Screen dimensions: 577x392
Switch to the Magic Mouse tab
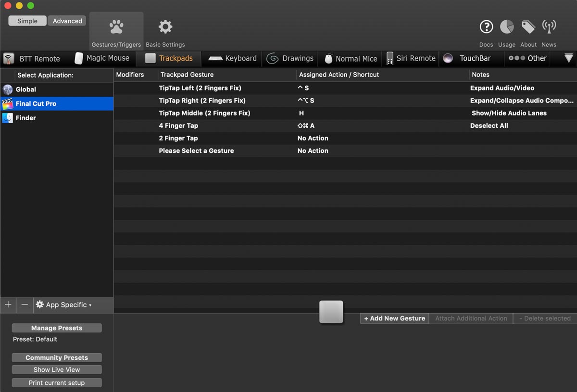(102, 58)
